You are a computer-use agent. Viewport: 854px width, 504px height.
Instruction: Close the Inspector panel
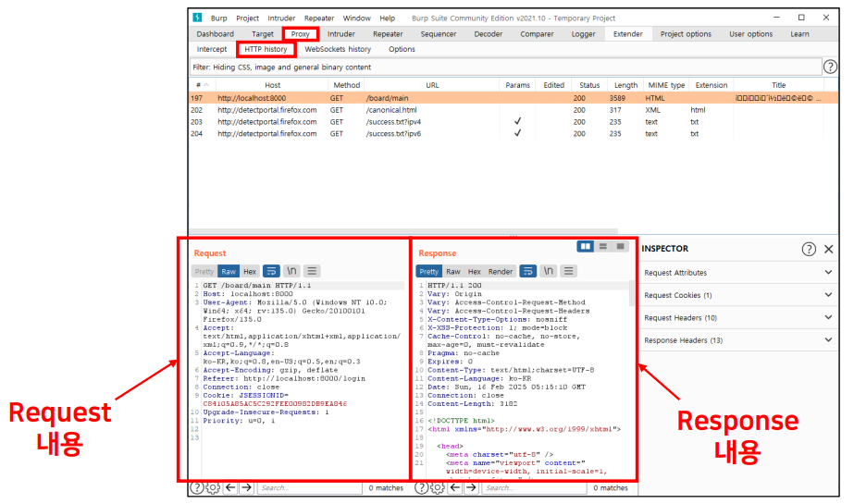pyautogui.click(x=829, y=249)
